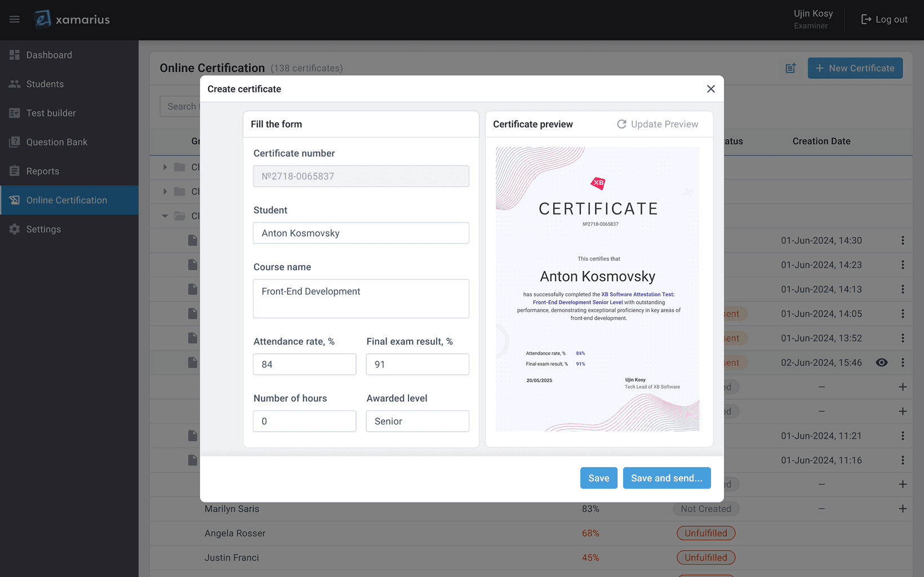Open the kebab menu for the 01-Jun-2024, 11:16 row
The image size is (924, 577).
902,460
